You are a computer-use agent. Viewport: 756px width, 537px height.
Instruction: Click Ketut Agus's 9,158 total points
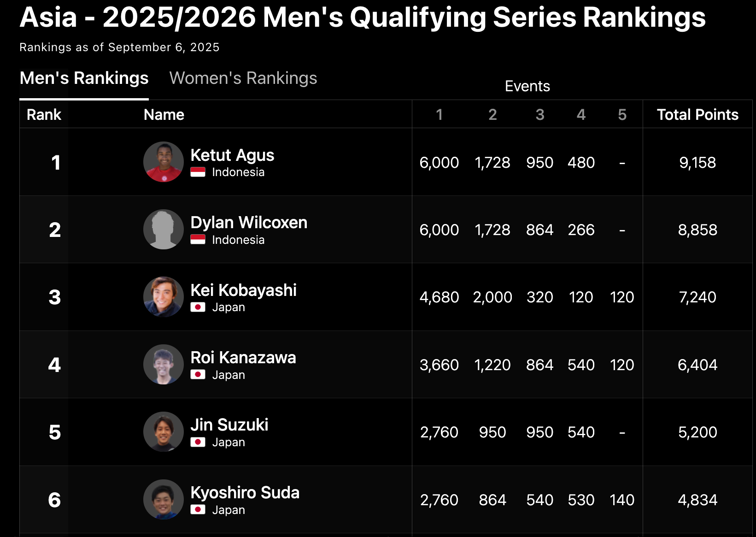pos(697,163)
